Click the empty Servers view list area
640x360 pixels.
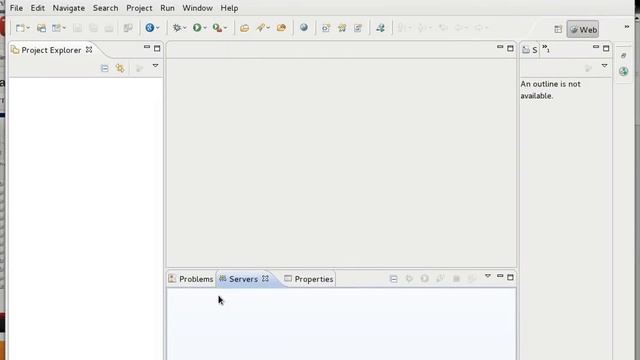(x=341, y=324)
